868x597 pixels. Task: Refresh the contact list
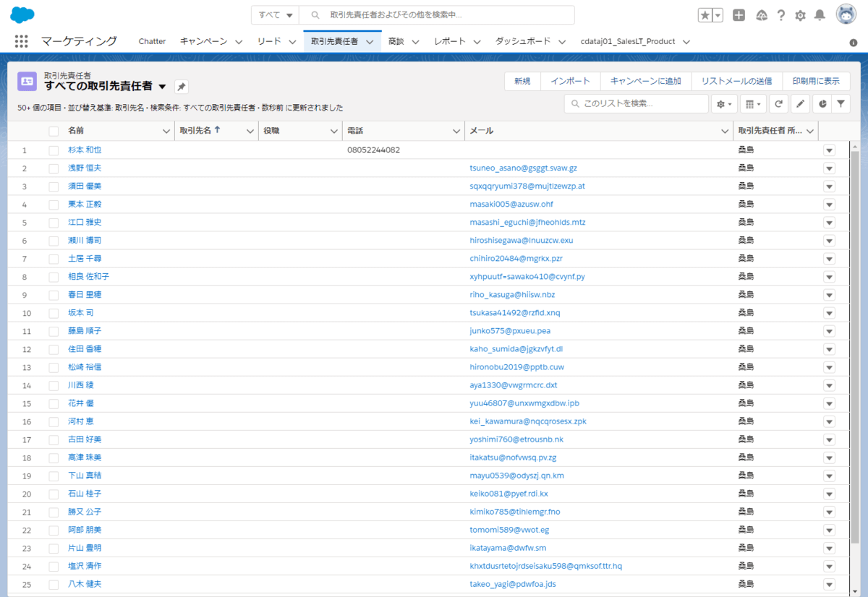click(778, 104)
